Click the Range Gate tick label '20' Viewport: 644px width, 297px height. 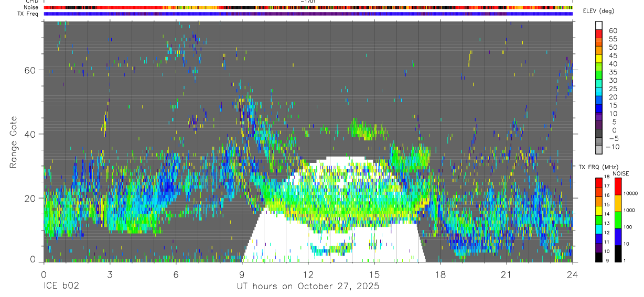click(x=30, y=198)
